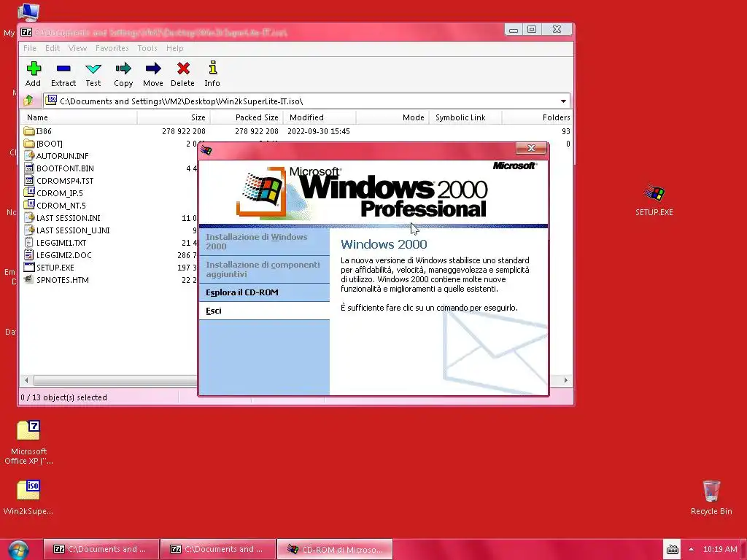This screenshot has height=560, width=747.
Task: Click status bar text 0 / 13 object(s) selected
Action: click(64, 397)
